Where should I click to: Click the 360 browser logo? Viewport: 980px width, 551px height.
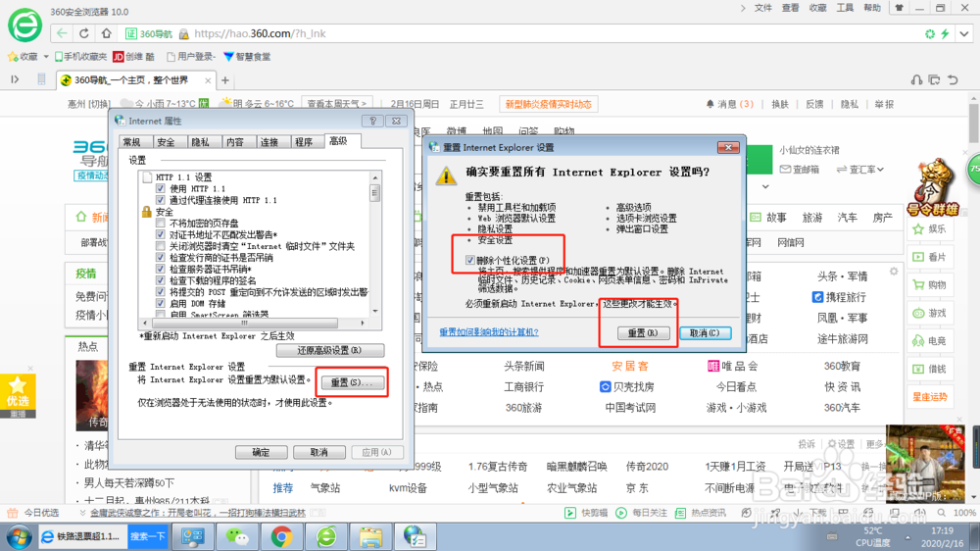(25, 25)
